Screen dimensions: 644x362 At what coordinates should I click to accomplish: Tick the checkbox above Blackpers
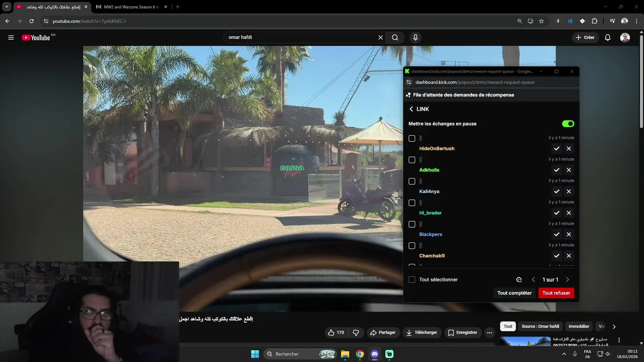pos(412,224)
